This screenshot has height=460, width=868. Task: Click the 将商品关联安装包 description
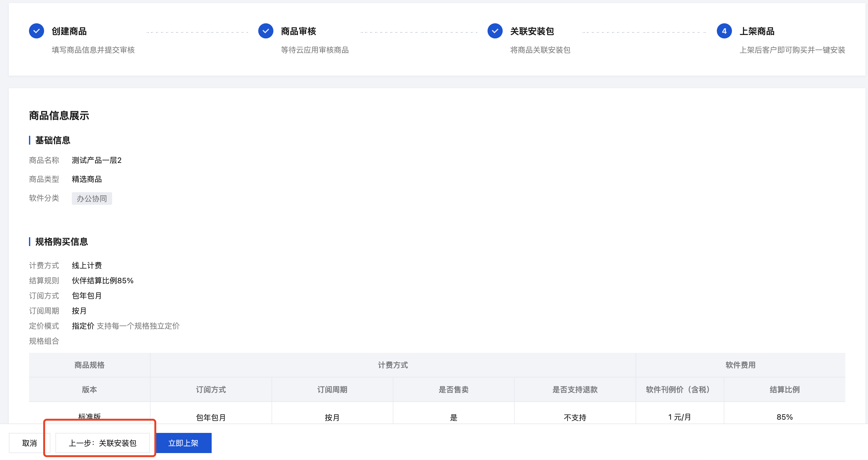(x=540, y=50)
